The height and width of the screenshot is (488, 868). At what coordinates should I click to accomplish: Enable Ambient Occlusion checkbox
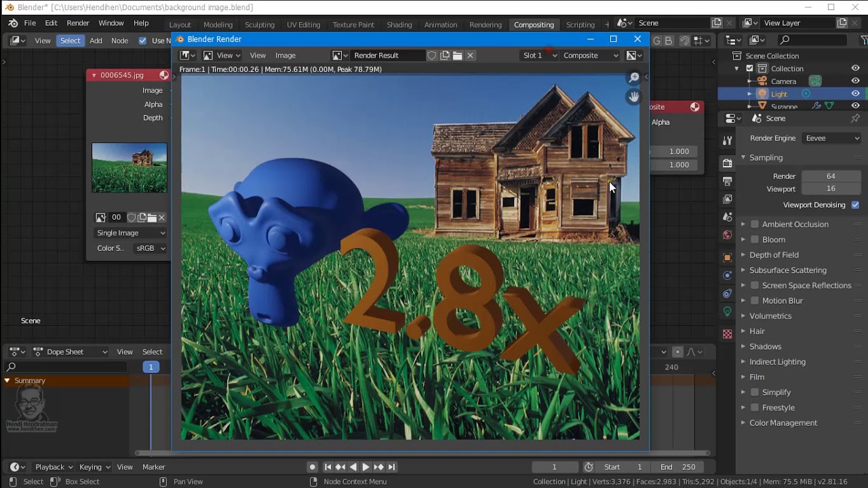coord(755,224)
